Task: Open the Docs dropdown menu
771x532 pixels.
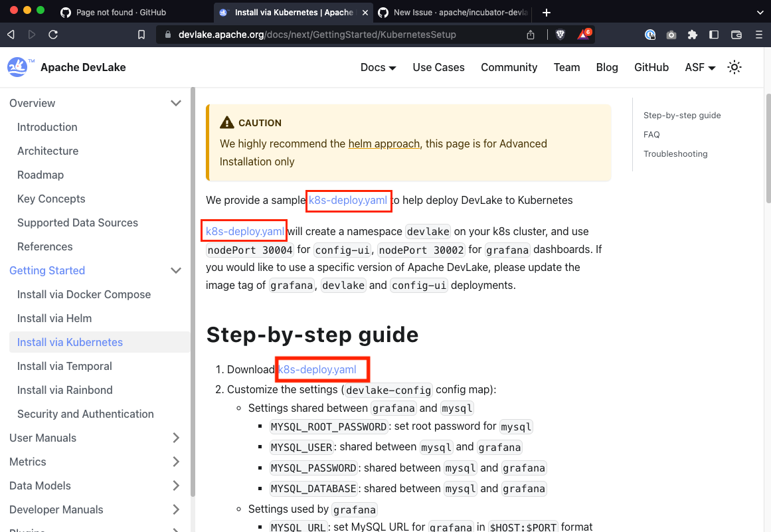Action: (378, 67)
